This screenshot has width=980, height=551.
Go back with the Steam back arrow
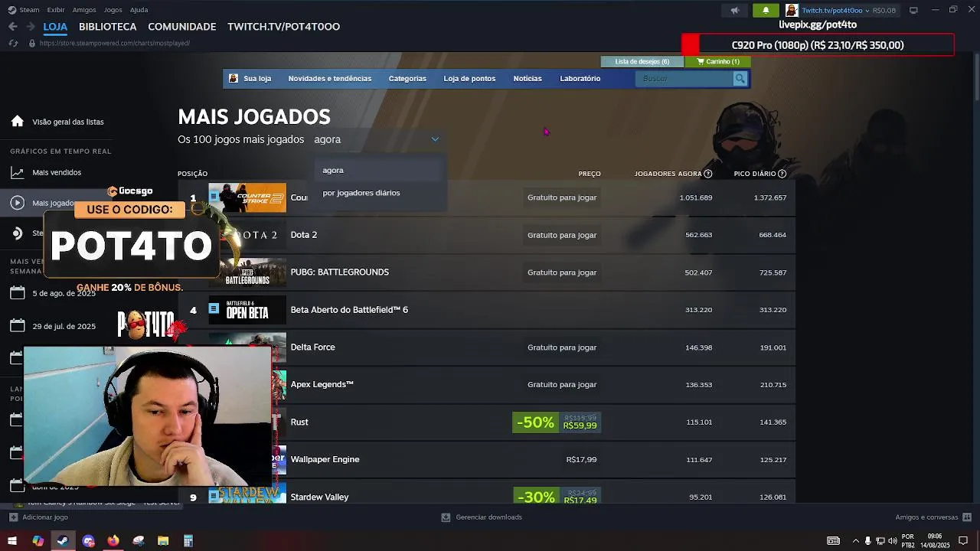coord(12,26)
